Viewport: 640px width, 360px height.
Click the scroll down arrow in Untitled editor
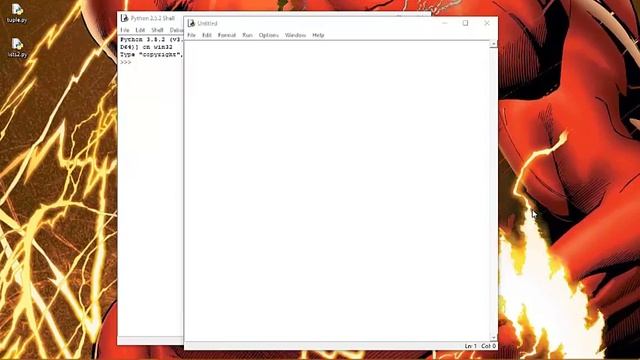493,338
